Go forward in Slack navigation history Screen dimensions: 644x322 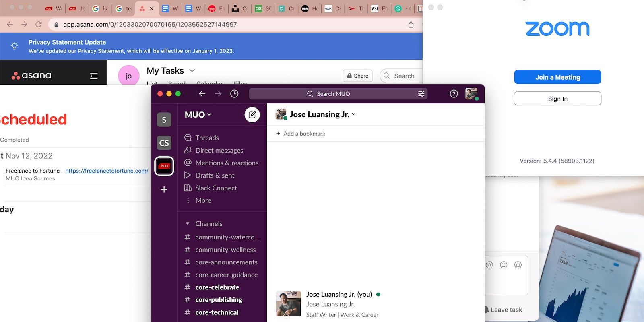(x=218, y=94)
